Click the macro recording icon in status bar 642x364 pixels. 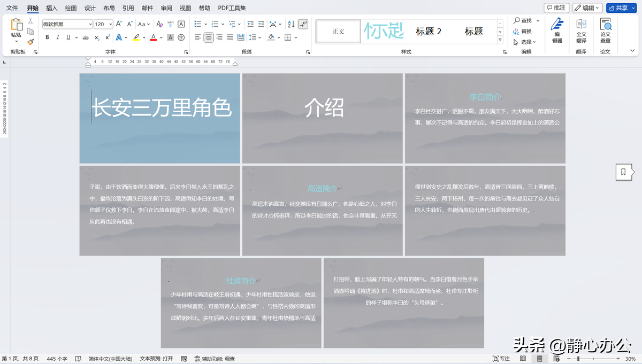coord(184,359)
